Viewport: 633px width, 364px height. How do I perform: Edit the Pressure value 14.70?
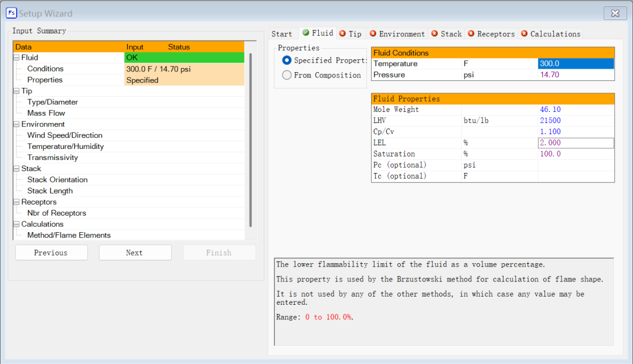pos(576,74)
